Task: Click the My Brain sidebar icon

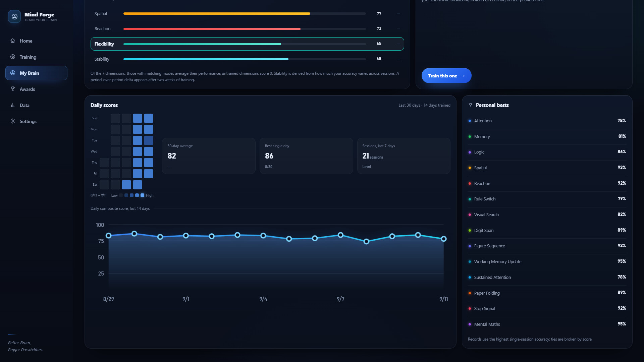Action: click(13, 73)
